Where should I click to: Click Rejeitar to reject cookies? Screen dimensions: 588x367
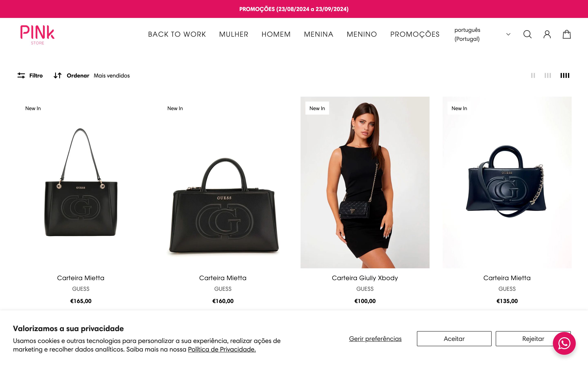point(532,338)
